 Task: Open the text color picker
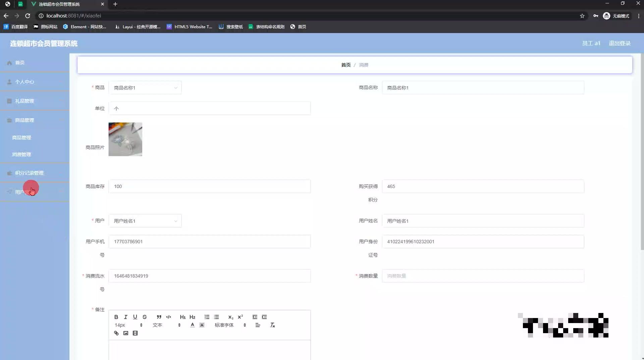192,325
